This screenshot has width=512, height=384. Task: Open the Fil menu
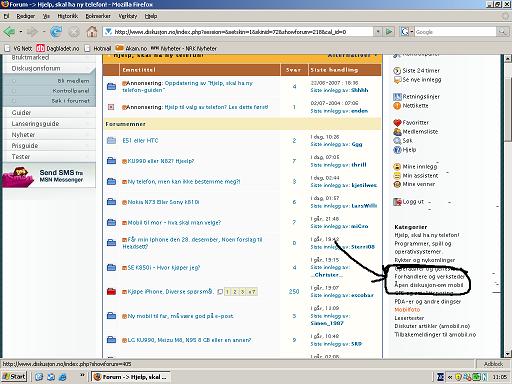click(x=6, y=16)
